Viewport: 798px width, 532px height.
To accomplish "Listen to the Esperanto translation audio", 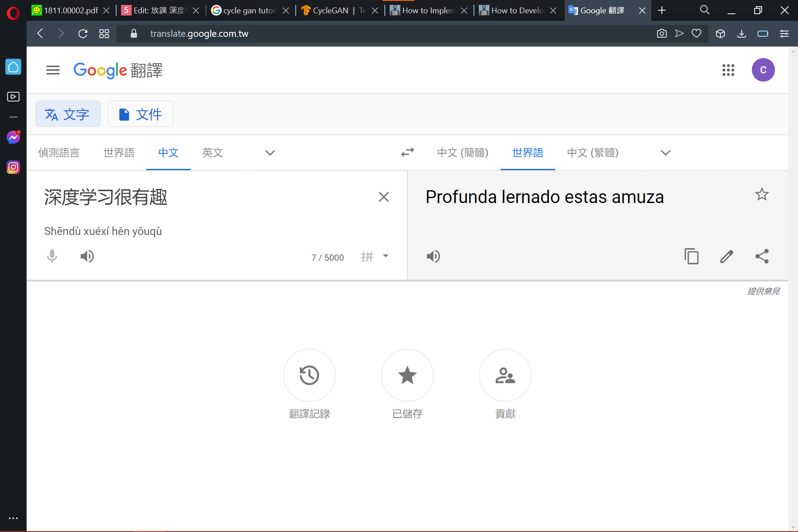I will point(433,256).
